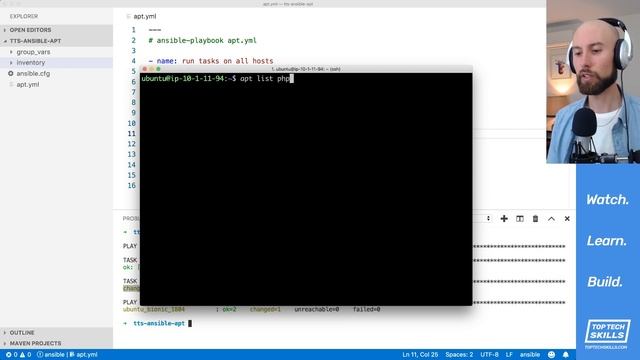Click the EXPLORER panel title
The height and width of the screenshot is (360, 640).
pos(24,16)
